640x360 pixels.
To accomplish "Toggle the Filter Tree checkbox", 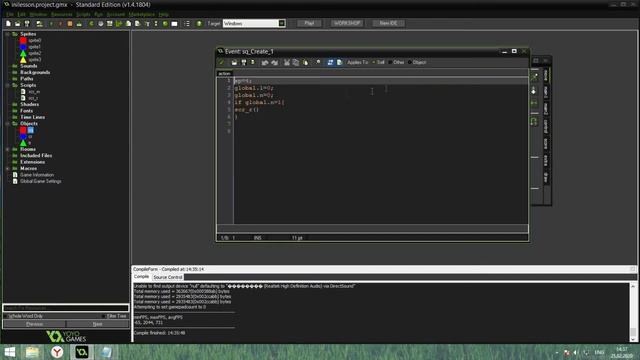I will pos(104,316).
